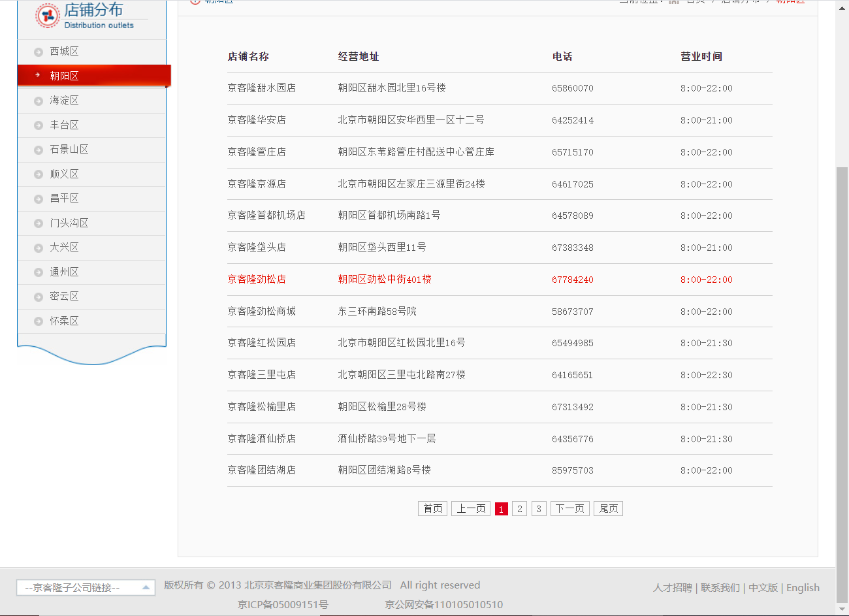Image resolution: width=849 pixels, height=616 pixels.
Task: Click the 经营地址 column header
Action: (x=359, y=57)
